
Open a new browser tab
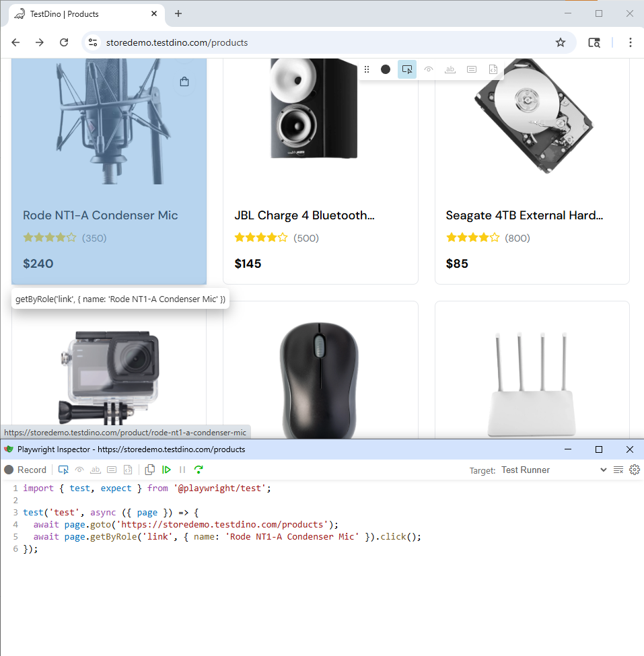178,13
